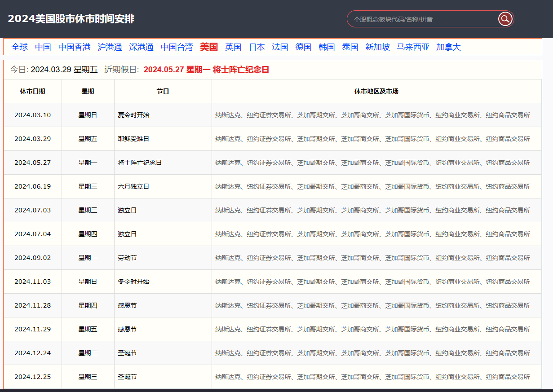The width and height of the screenshot is (553, 392).
Task: Open the 新加坡 market tab
Action: pos(377,47)
